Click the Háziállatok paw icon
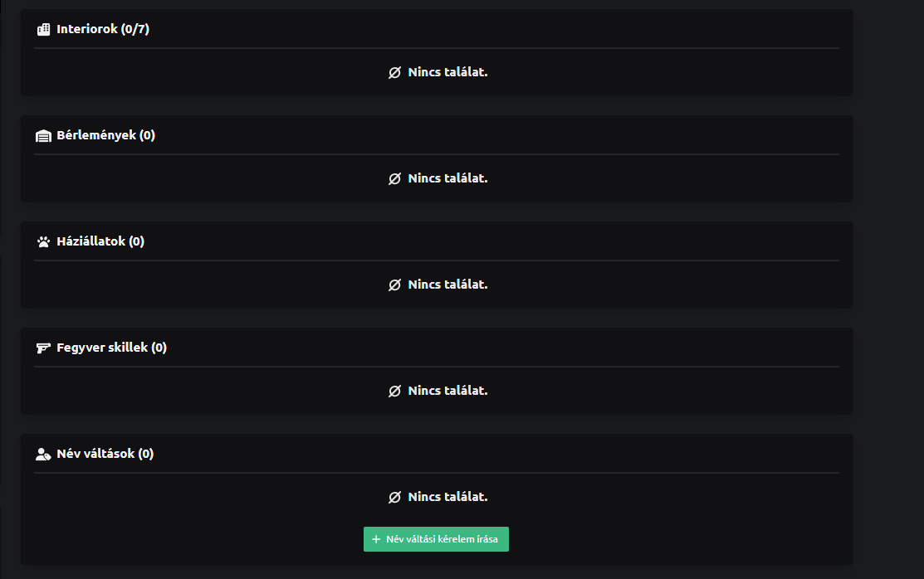The image size is (924, 579). point(44,242)
